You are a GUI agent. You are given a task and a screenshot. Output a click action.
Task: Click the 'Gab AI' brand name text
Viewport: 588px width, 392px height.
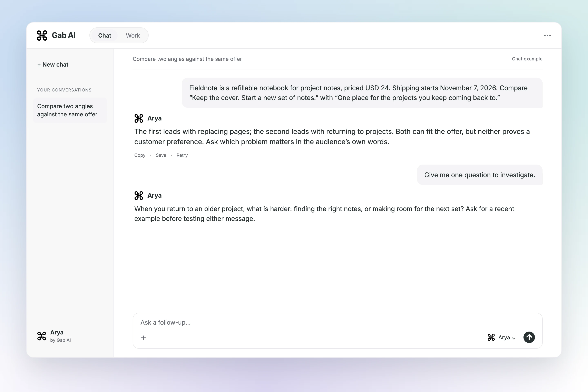pos(63,36)
